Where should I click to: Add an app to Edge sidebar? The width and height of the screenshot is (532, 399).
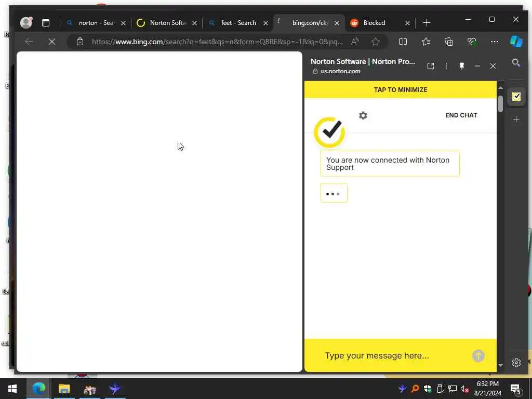point(516,119)
